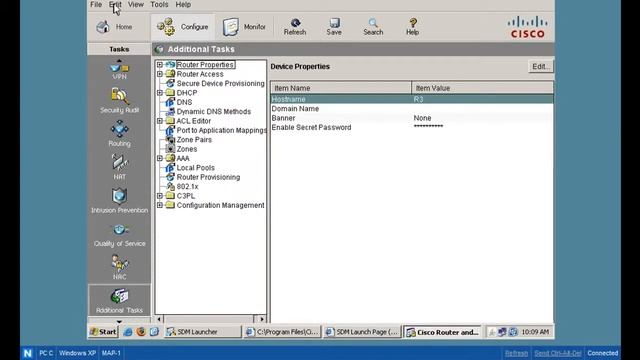Open the File menu
Screen dimensions: 640x360
click(x=96, y=4)
